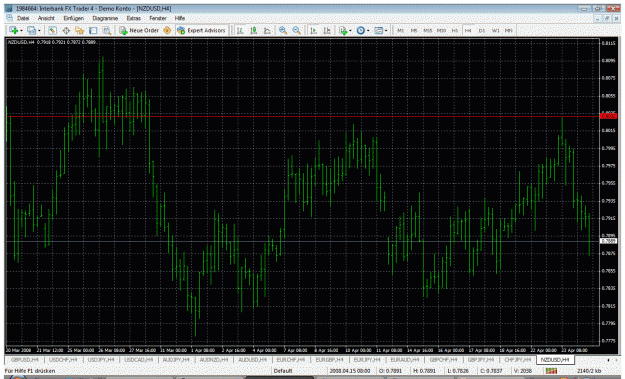Open the Diagramme menu
Screen dimensions: 625x379
click(x=105, y=18)
